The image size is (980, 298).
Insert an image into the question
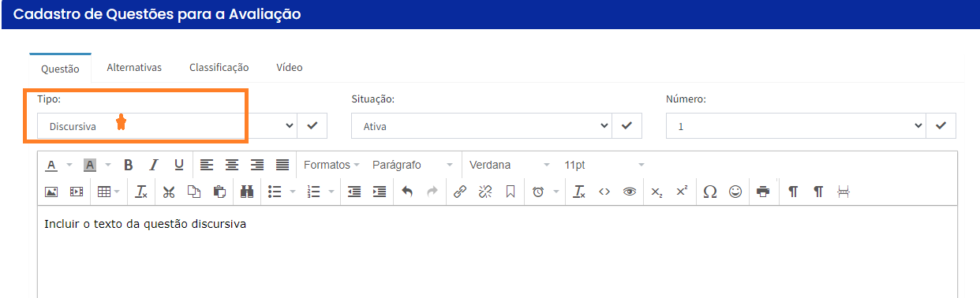point(51,192)
